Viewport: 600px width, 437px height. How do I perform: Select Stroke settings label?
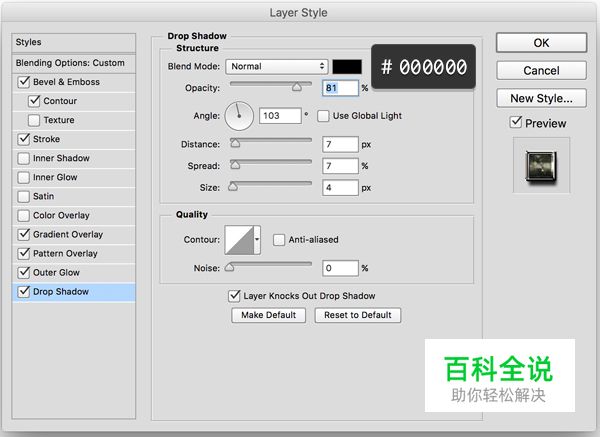tap(46, 139)
